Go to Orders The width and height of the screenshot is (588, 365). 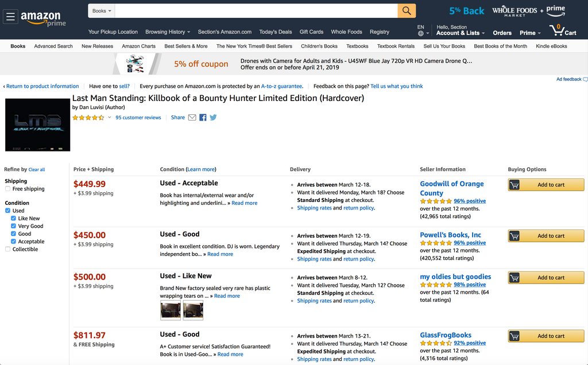coord(502,33)
